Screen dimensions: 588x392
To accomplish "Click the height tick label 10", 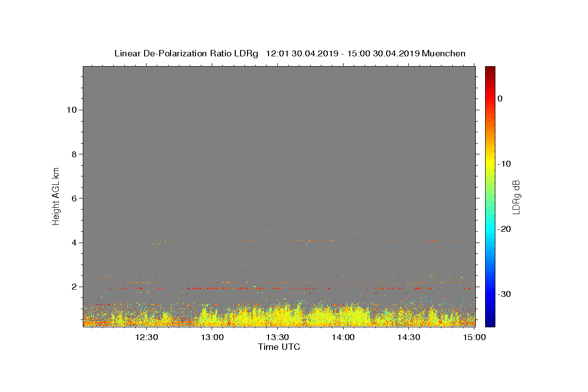I will 71,110.
